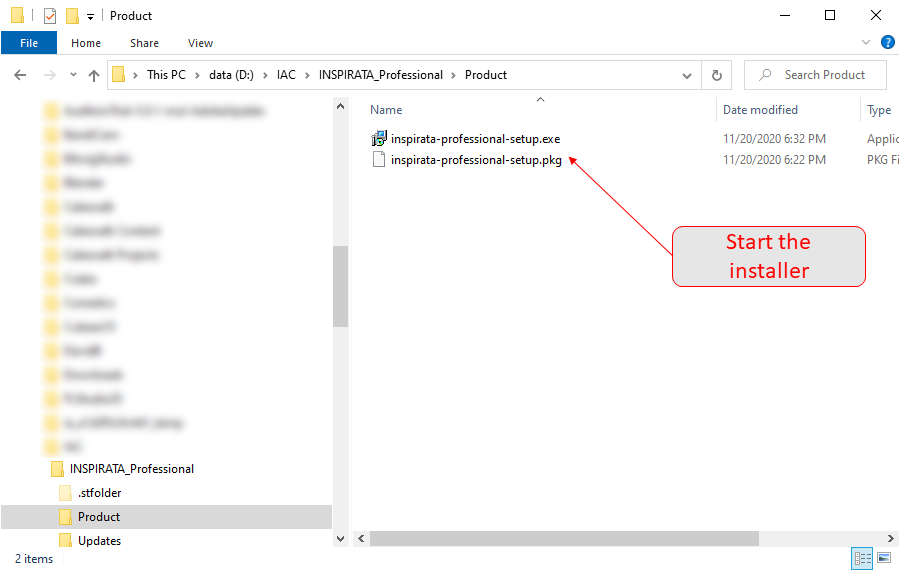Viewport: 904px width, 574px height.
Task: Refresh the current folder
Action: [717, 75]
